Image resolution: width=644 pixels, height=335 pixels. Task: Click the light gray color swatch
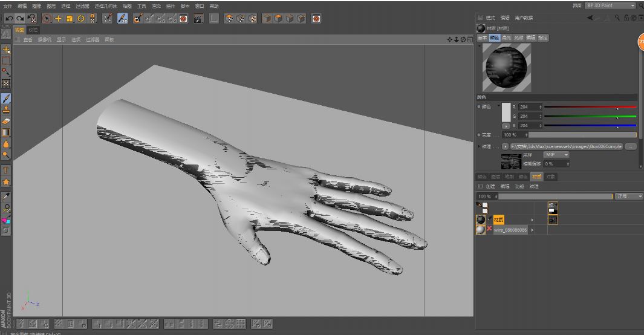[506, 112]
